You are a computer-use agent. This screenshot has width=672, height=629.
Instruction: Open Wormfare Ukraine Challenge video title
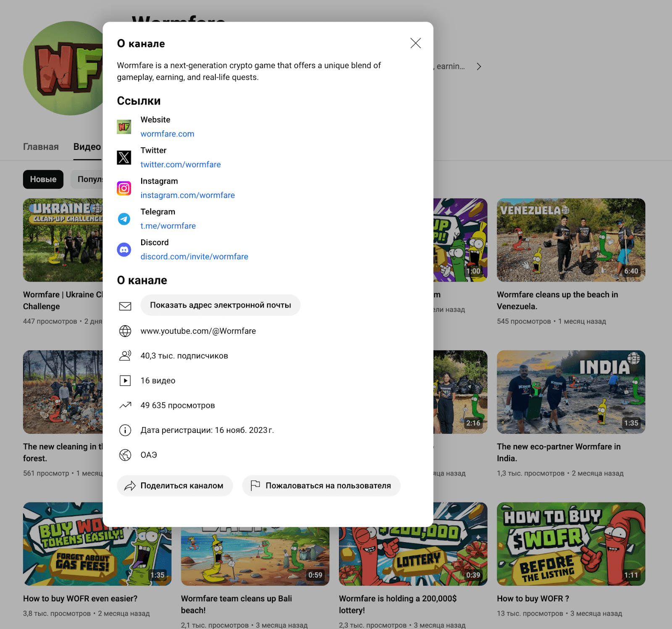(63, 301)
